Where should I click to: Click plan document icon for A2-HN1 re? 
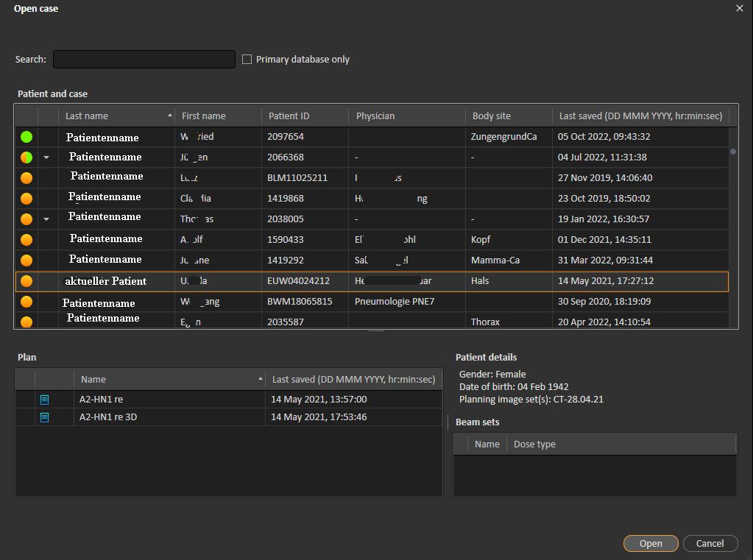(x=44, y=400)
